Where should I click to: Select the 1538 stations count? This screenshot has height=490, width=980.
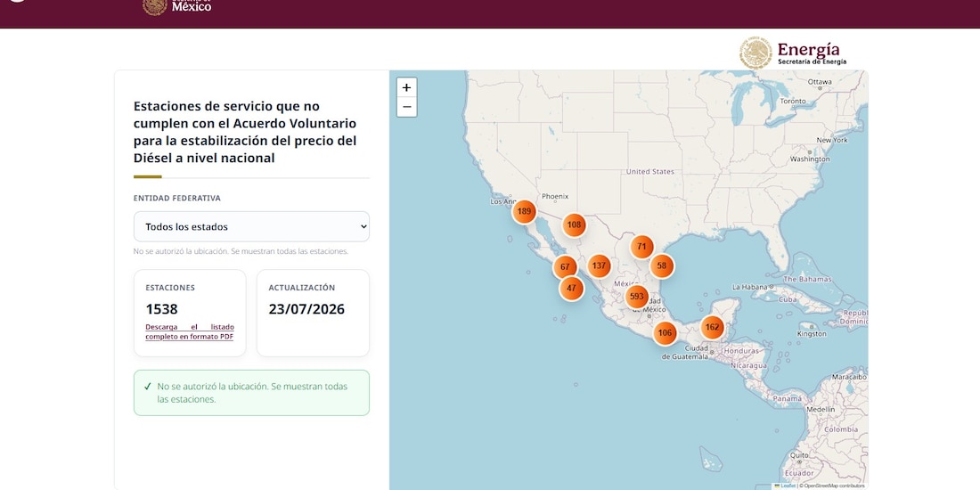[162, 309]
